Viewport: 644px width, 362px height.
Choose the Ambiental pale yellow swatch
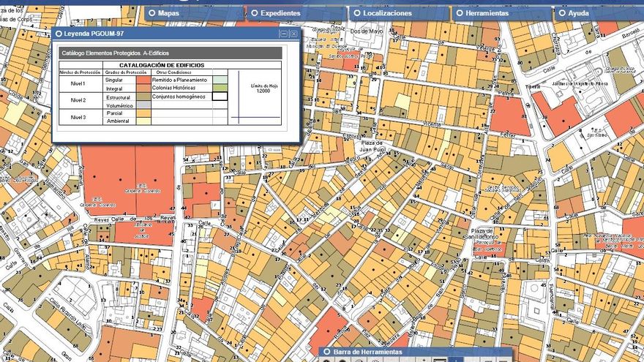[x=143, y=121]
